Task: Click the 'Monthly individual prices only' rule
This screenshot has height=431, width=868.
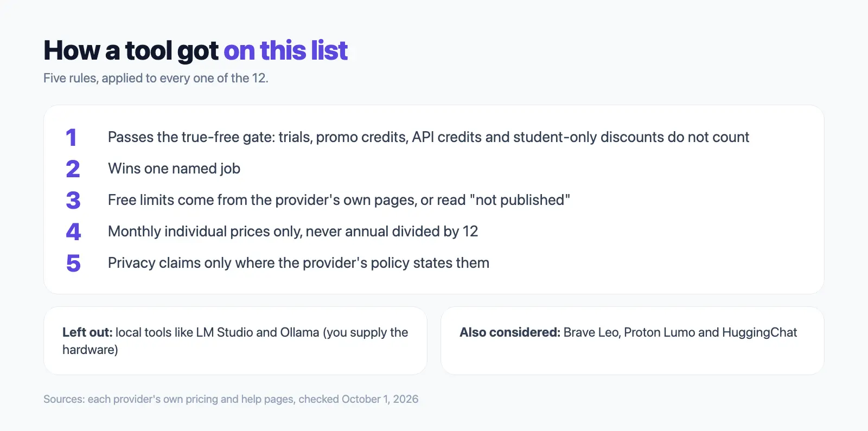Action: tap(293, 231)
